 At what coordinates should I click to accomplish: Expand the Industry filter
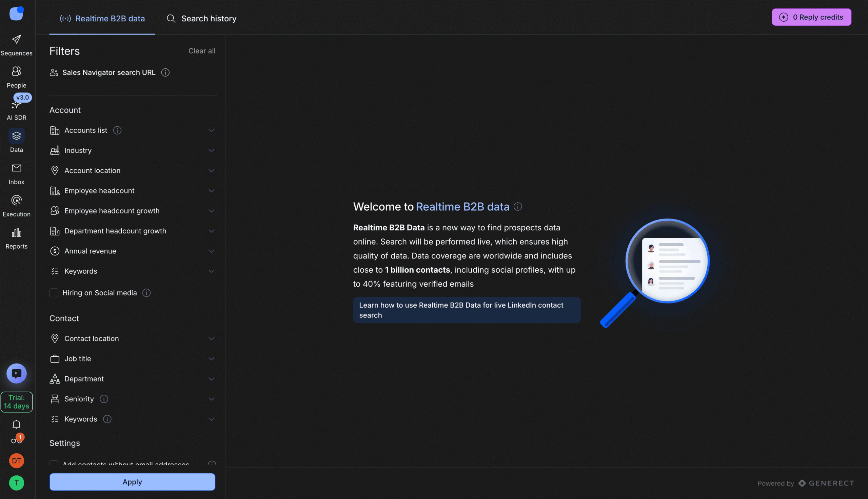211,150
